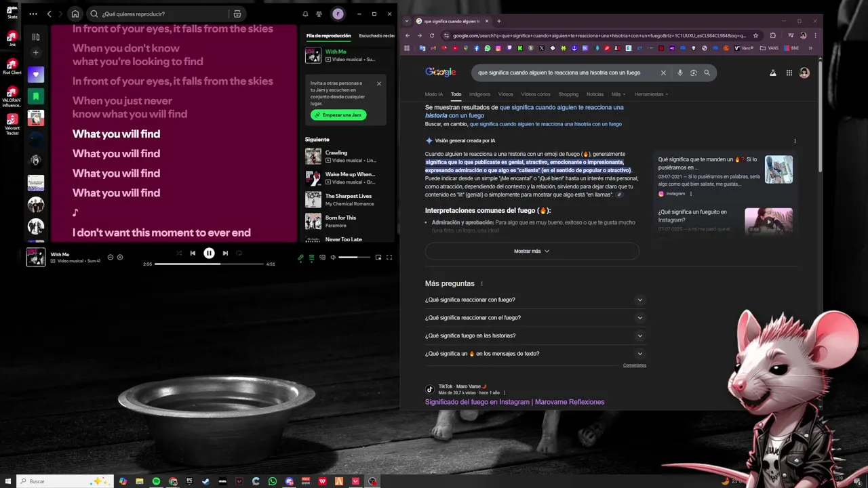Open Spotify notifications bell
868x488 pixels.
pyautogui.click(x=305, y=14)
